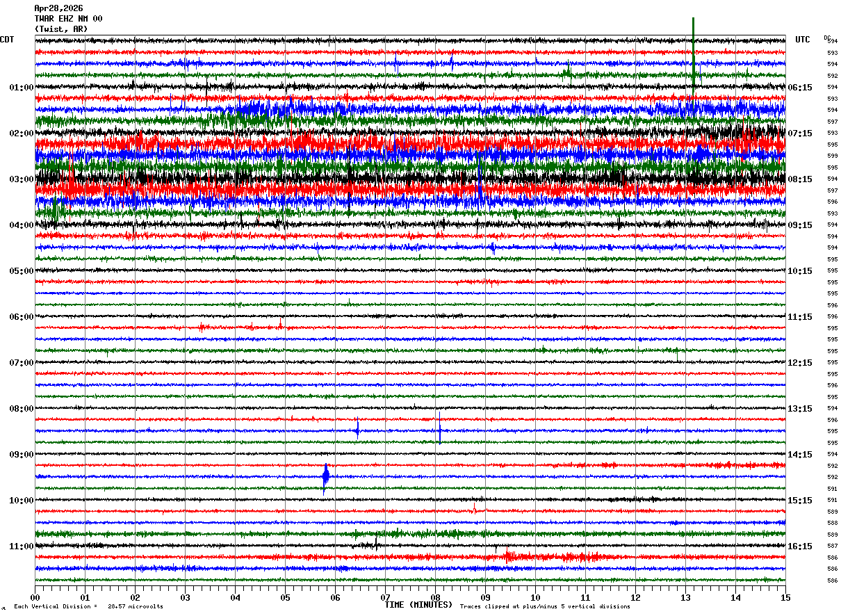Click the 05 tick on minutes axis
841x616 pixels.
coord(285,597)
